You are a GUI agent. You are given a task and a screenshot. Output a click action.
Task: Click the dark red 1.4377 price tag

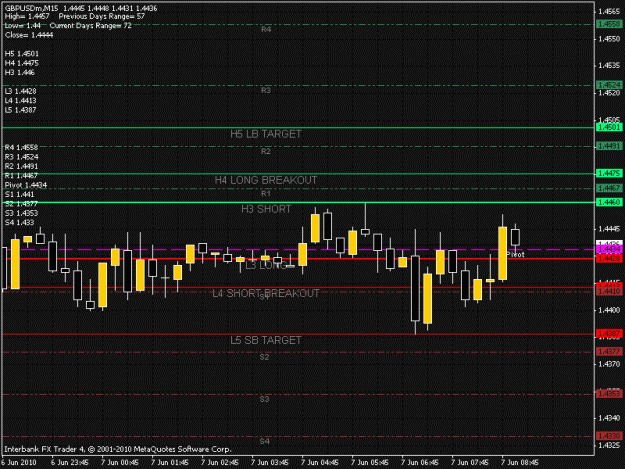coord(609,351)
